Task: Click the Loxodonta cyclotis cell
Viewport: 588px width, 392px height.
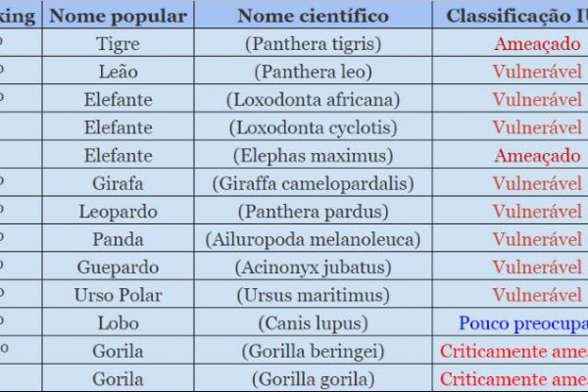Action: click(313, 127)
